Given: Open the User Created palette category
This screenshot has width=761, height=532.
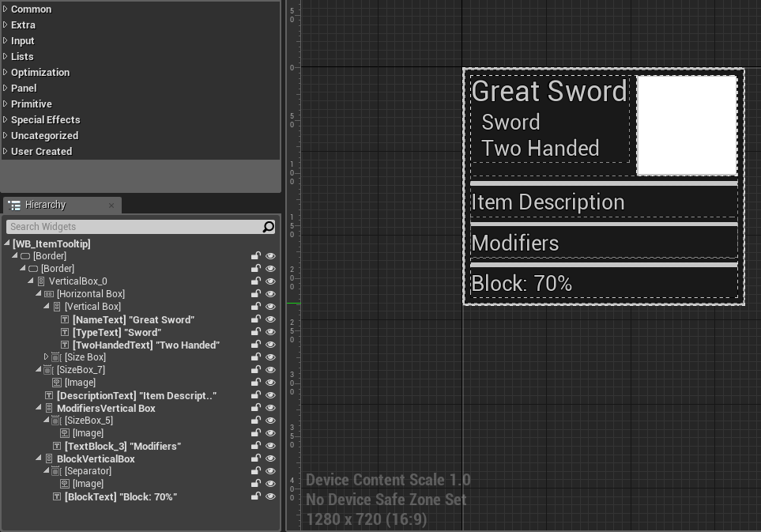Looking at the screenshot, I should [x=6, y=151].
